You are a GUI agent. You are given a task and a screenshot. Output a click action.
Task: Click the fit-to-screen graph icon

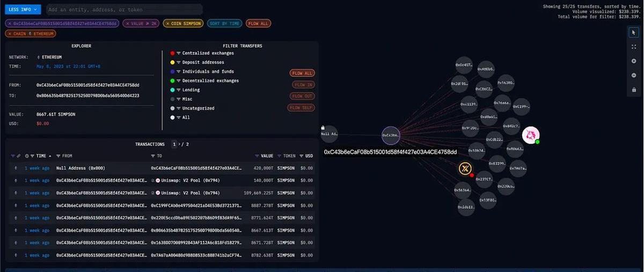[634, 47]
